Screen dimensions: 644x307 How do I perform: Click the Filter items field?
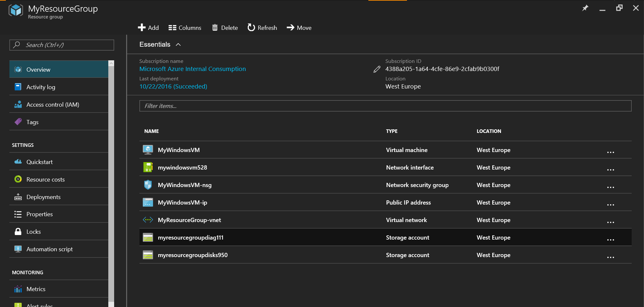385,106
